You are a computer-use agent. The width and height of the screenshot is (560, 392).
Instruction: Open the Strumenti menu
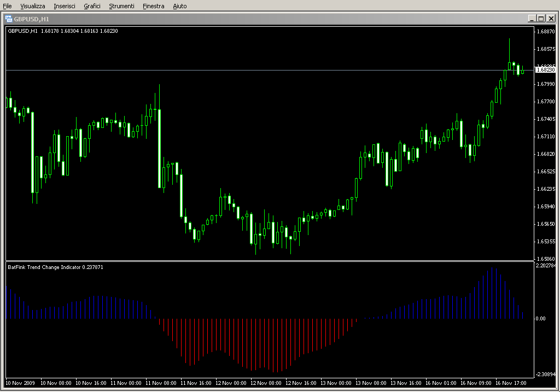pos(121,6)
